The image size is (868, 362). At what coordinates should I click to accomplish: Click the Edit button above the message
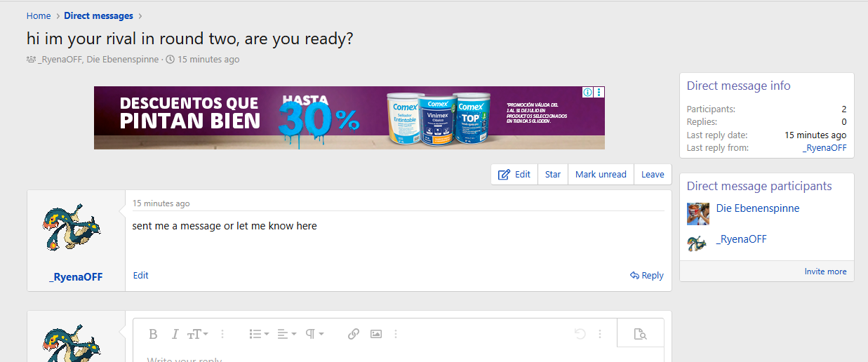click(514, 175)
